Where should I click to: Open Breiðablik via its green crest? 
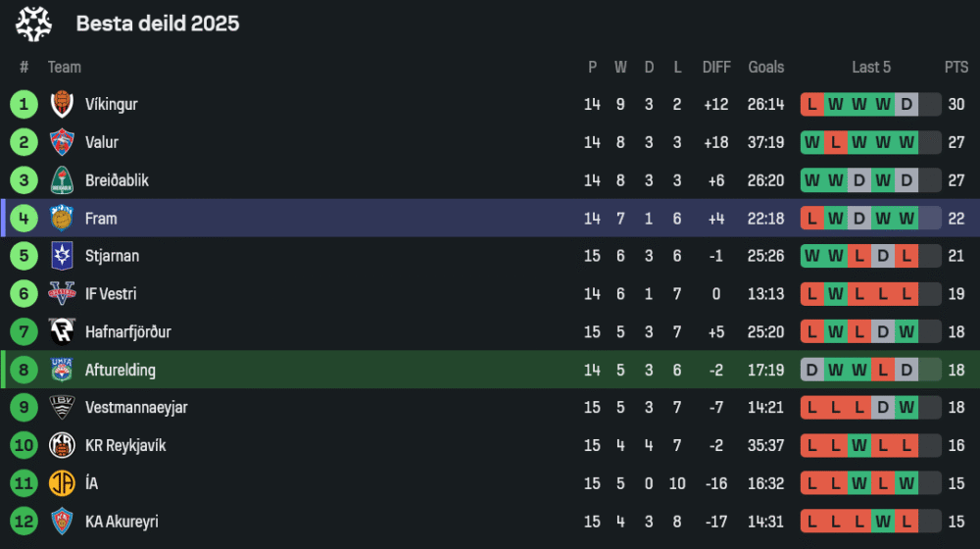coord(62,180)
